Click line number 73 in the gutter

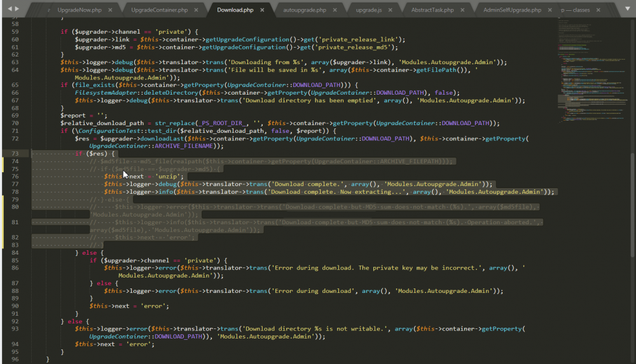click(15, 154)
